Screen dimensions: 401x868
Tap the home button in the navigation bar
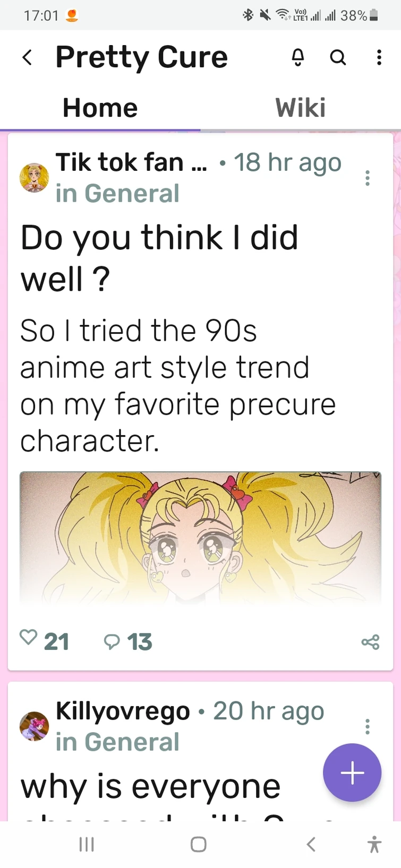pyautogui.click(x=197, y=844)
